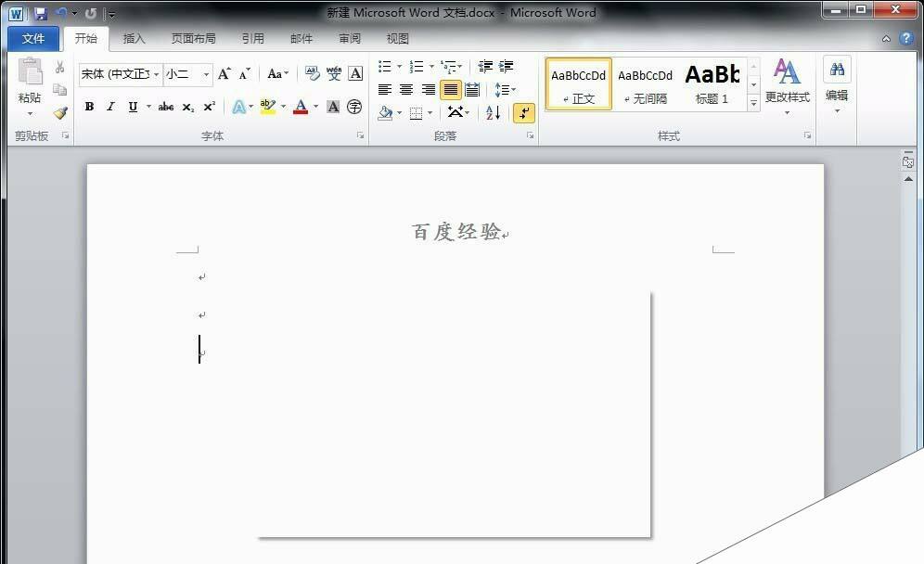Screen dimensions: 924x564
Task: Toggle Character Shading button
Action: click(333, 107)
